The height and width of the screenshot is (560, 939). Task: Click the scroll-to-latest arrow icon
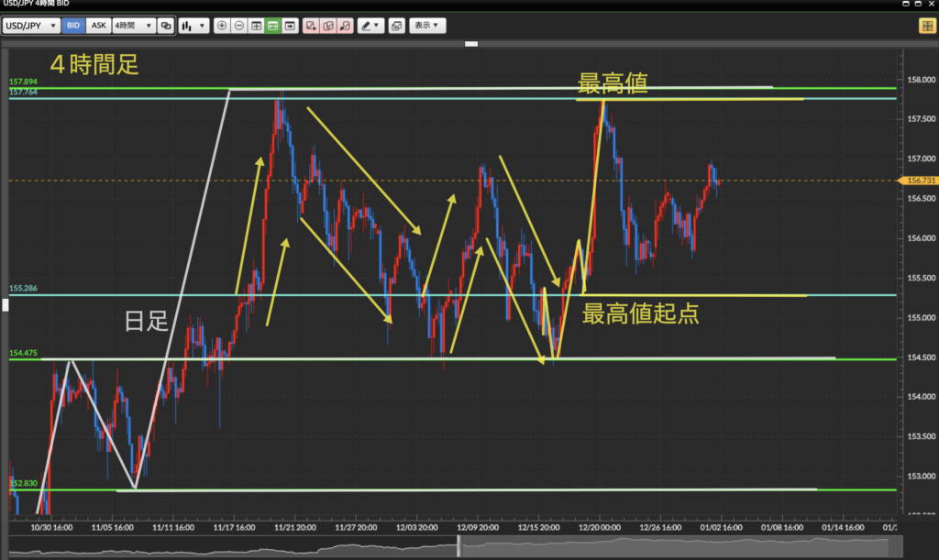[291, 26]
